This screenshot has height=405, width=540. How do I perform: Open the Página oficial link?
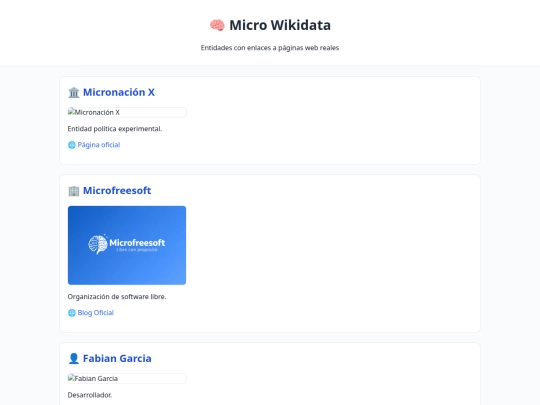tap(98, 145)
